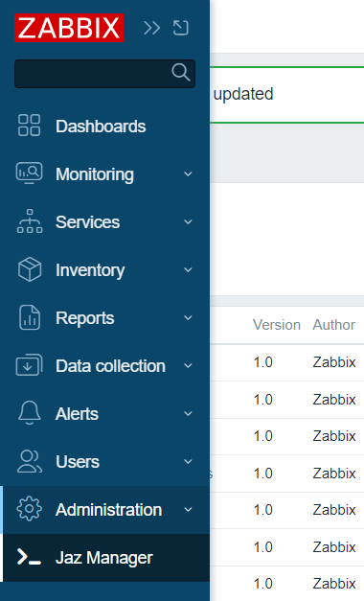Click the Author column header
Image resolution: width=364 pixels, height=601 pixels.
click(x=333, y=325)
